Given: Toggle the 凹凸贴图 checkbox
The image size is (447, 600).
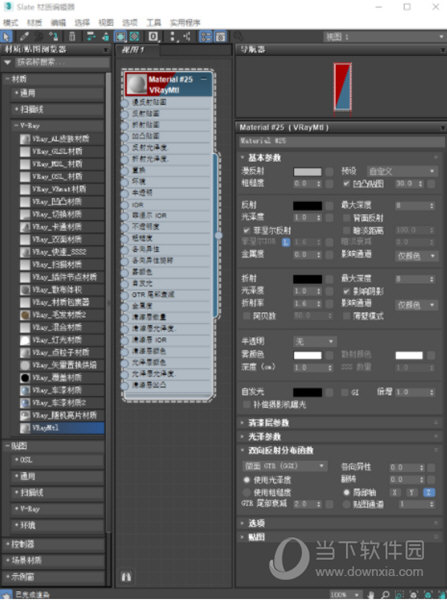Looking at the screenshot, I should [346, 184].
